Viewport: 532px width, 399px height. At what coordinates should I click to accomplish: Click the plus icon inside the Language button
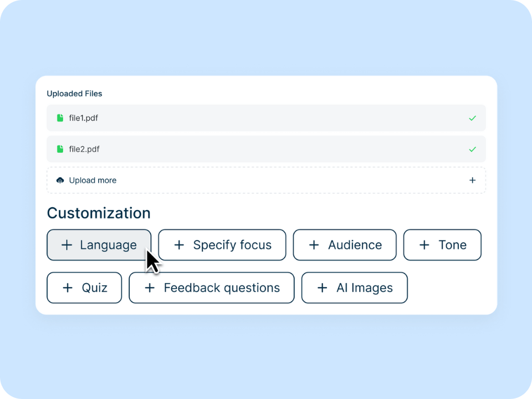[67, 244]
